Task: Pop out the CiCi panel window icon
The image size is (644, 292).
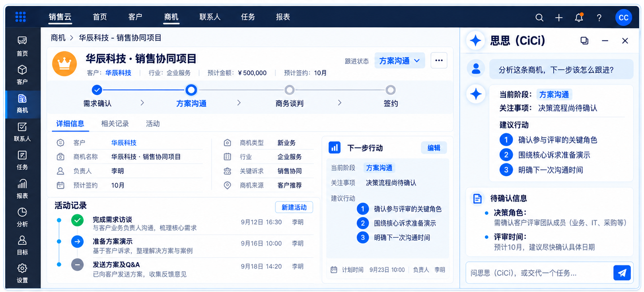Action: (x=584, y=41)
